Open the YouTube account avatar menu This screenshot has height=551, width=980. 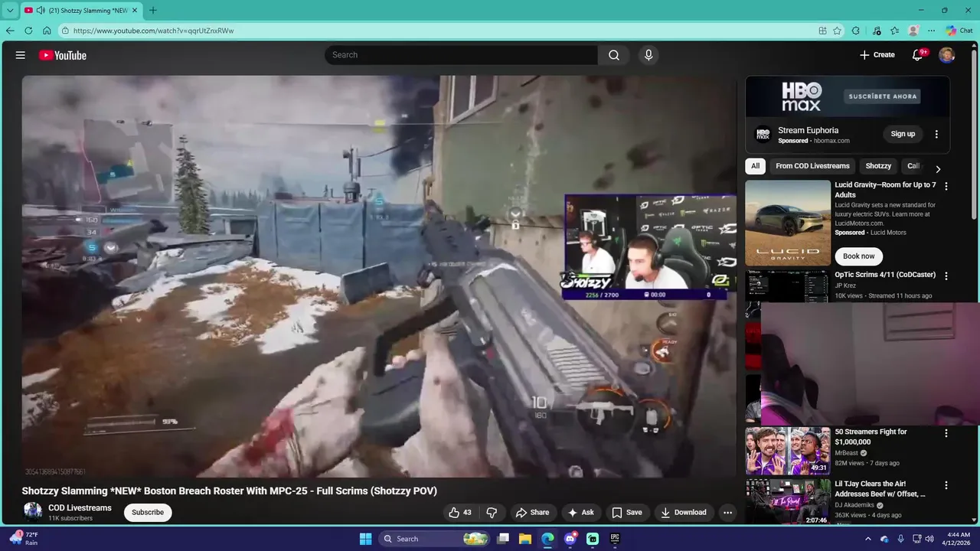pyautogui.click(x=947, y=55)
